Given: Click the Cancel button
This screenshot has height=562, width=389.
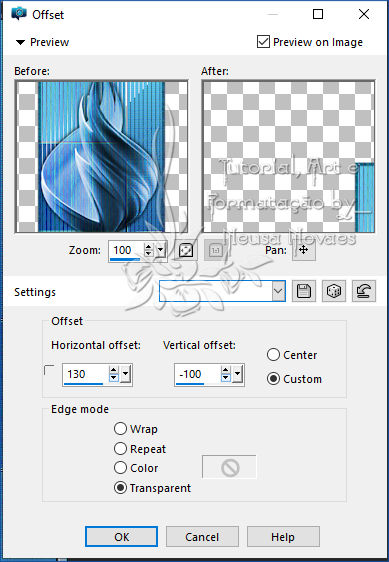Looking at the screenshot, I should (202, 537).
